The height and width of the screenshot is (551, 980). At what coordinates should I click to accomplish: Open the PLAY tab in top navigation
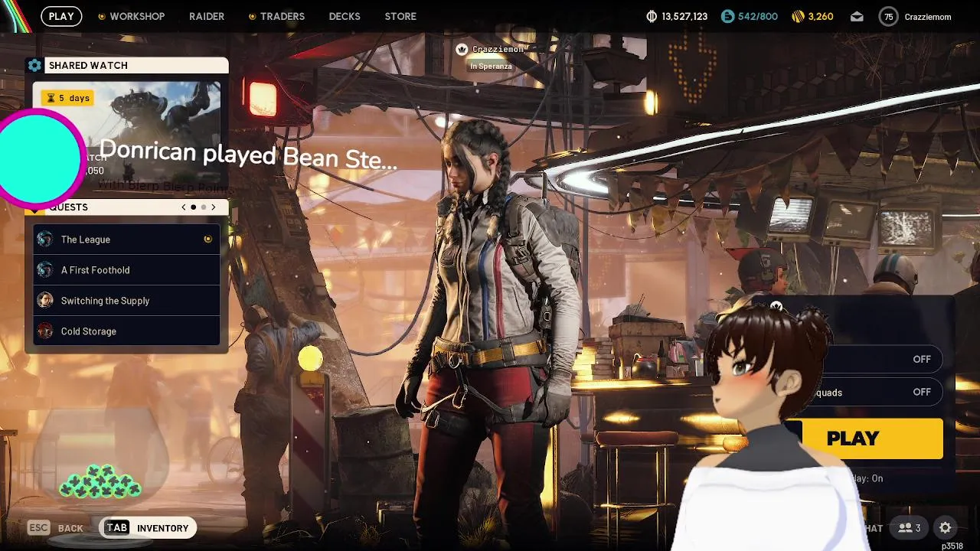[x=61, y=16]
